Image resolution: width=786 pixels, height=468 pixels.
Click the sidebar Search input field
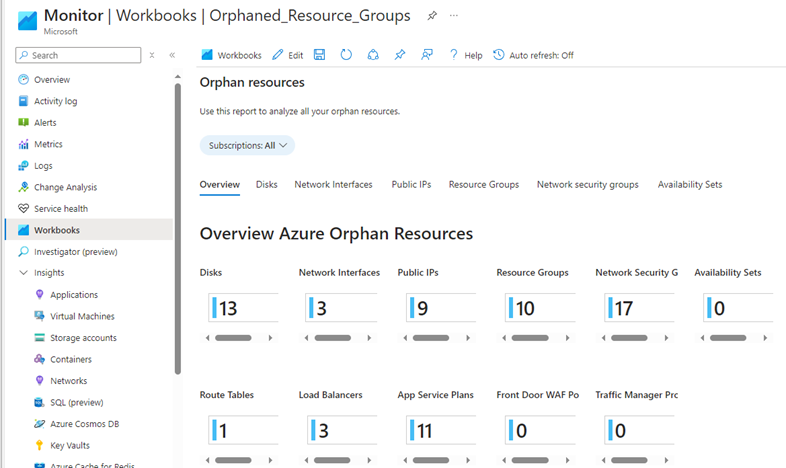(x=78, y=55)
